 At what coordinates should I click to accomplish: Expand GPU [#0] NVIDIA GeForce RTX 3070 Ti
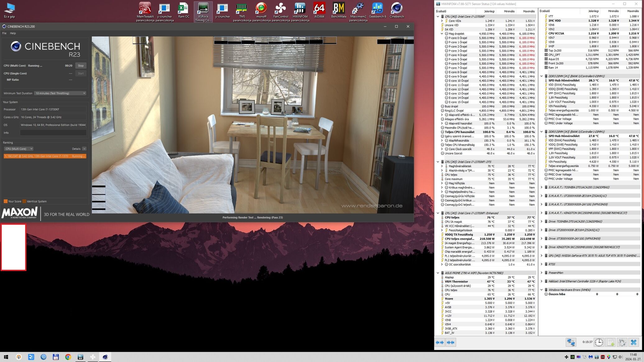point(541,256)
